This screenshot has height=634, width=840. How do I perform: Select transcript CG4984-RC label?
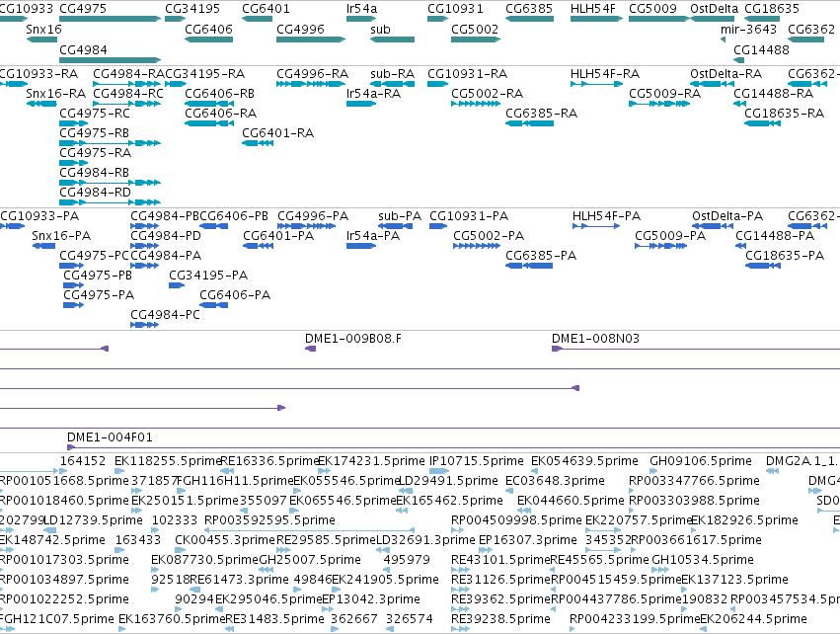(x=128, y=93)
